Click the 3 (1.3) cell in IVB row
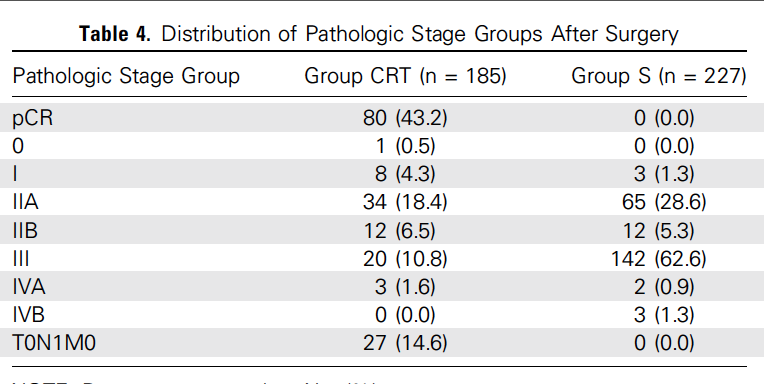Viewport: 764px width, 384px height. pos(664,315)
